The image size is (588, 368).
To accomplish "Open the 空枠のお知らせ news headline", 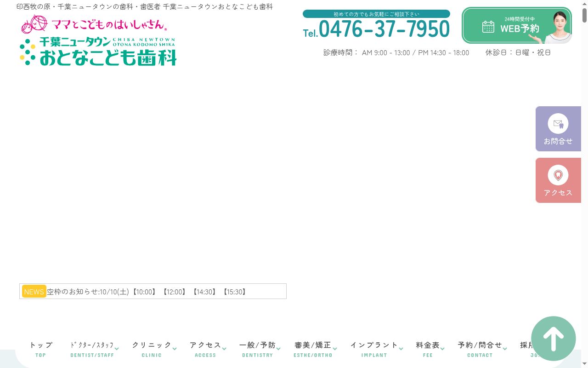I will 147,292.
